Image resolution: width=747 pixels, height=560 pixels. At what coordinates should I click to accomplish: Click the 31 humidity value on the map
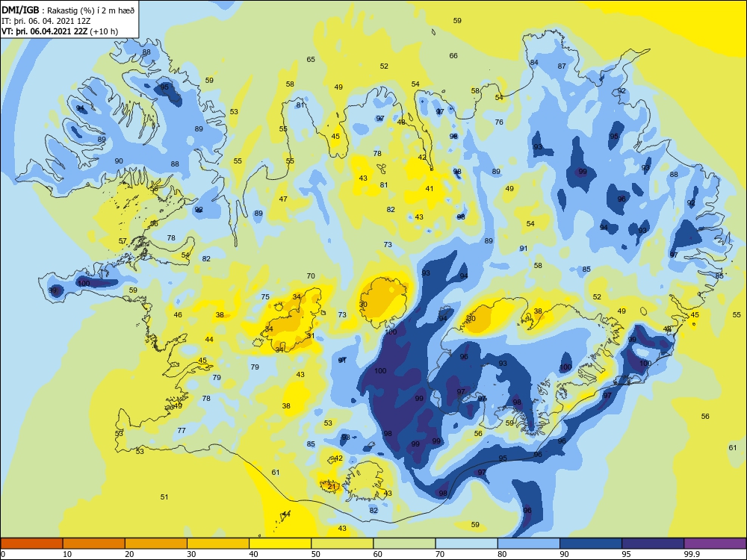point(310,336)
